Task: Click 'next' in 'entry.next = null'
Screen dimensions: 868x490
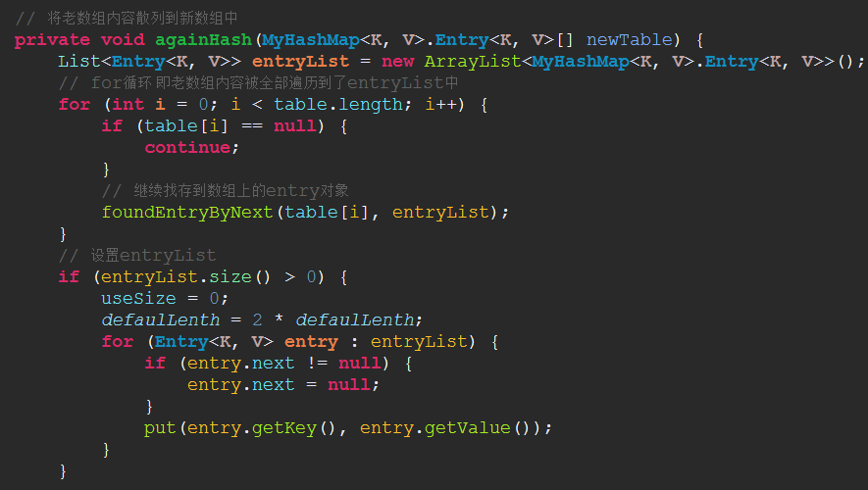Action: 274,385
